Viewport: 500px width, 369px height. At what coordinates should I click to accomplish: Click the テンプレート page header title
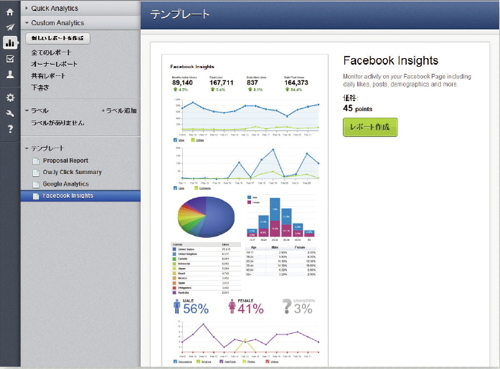pyautogui.click(x=180, y=14)
